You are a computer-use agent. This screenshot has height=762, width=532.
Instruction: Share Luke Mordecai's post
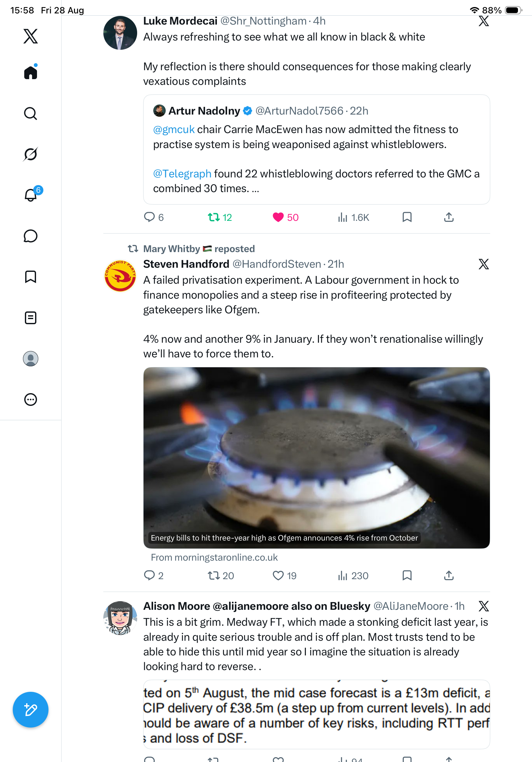click(x=449, y=217)
